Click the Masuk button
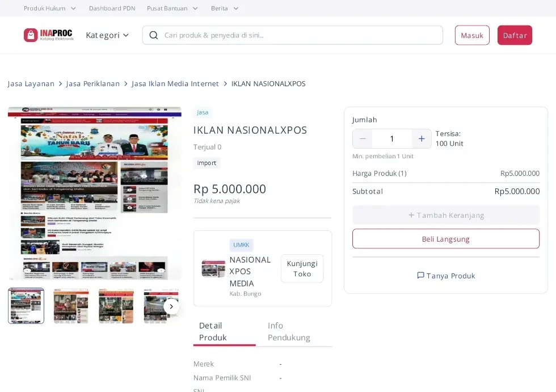Image resolution: width=556 pixels, height=392 pixels. [472, 35]
